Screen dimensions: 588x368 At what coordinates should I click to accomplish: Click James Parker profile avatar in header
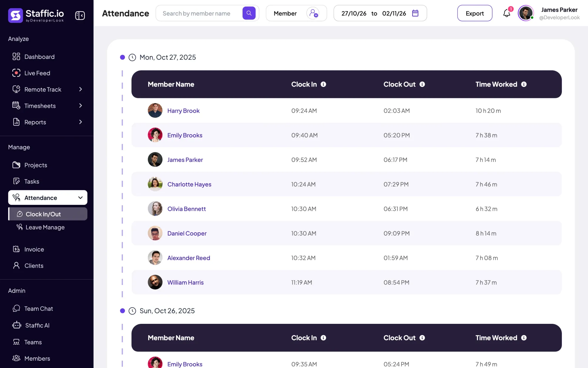526,13
